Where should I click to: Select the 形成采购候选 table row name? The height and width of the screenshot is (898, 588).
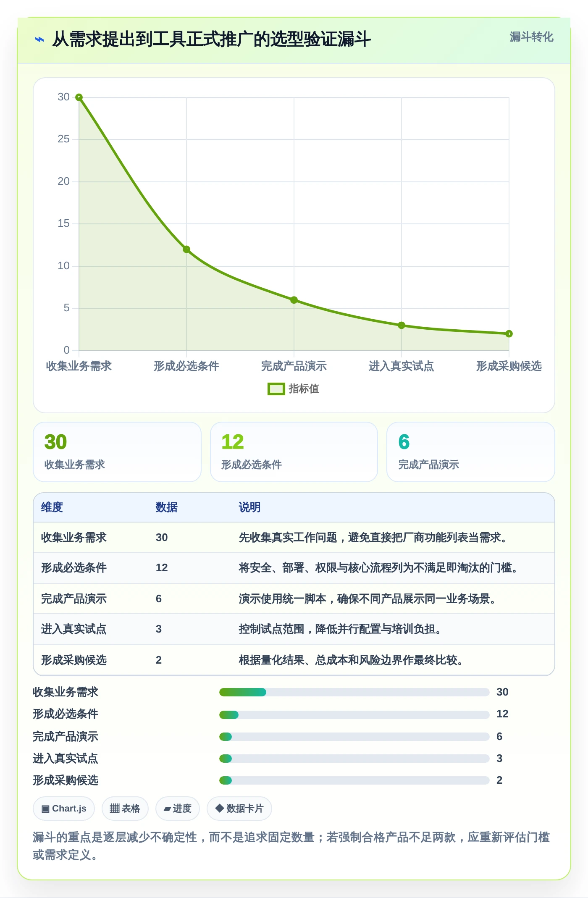[74, 660]
